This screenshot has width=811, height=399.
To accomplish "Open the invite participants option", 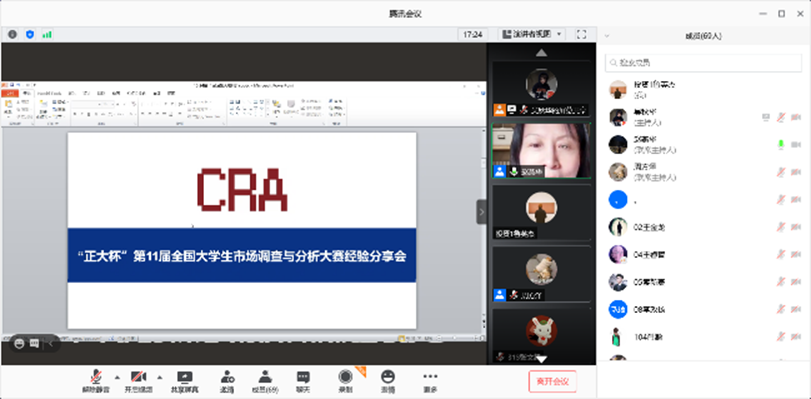I will click(227, 381).
